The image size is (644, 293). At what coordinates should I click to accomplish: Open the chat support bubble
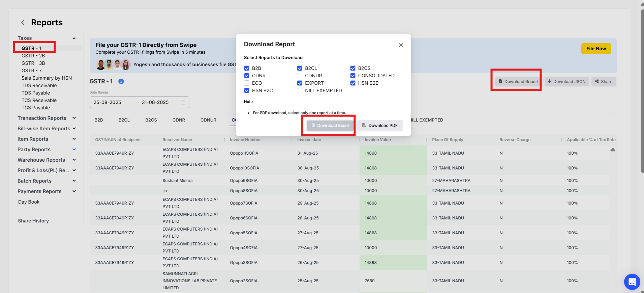pyautogui.click(x=632, y=282)
